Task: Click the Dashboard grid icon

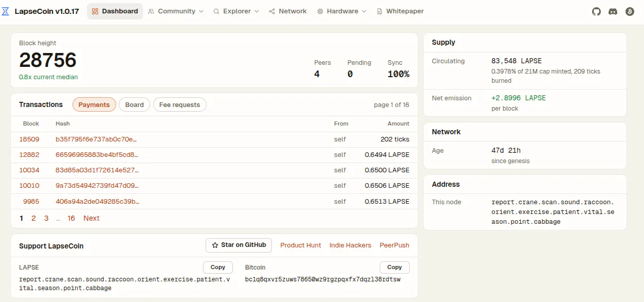Action: [x=95, y=11]
